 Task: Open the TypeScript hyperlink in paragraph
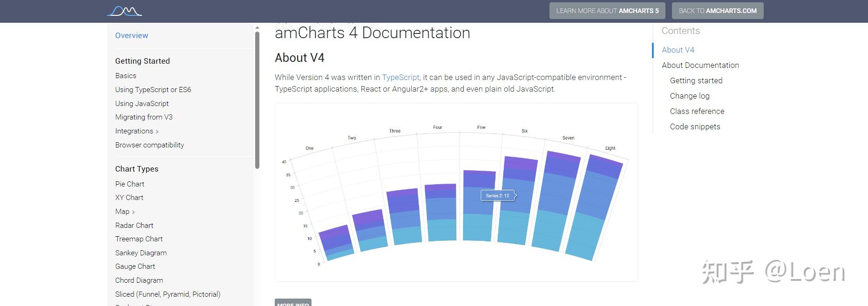point(400,77)
